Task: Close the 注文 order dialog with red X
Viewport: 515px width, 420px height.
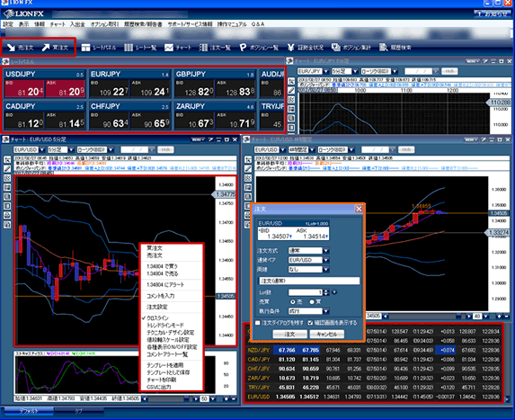Action: [359, 209]
